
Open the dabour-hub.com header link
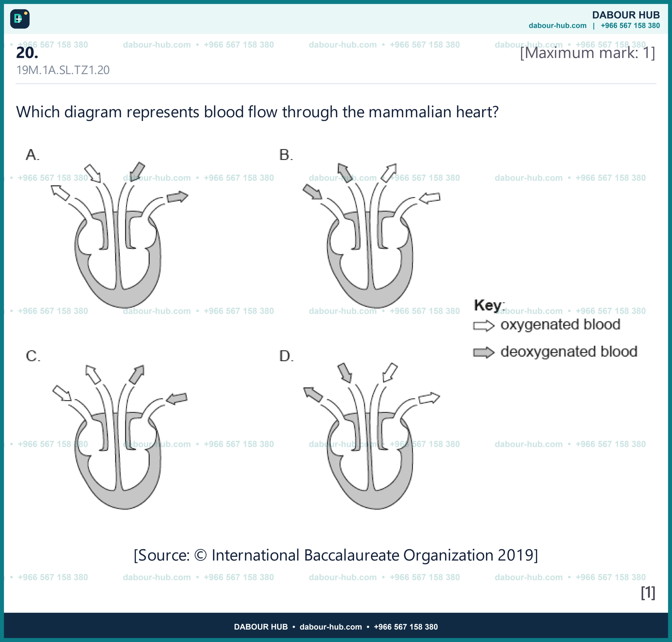558,26
